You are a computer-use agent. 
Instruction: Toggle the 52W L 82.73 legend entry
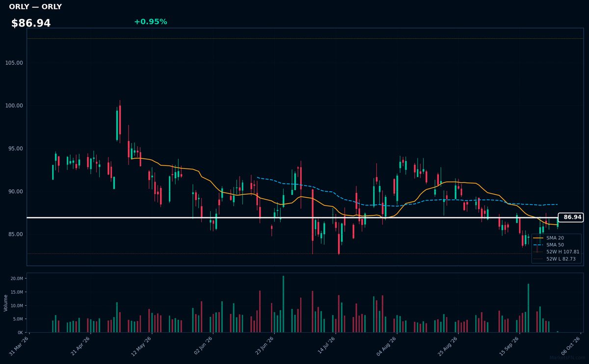tap(555, 259)
